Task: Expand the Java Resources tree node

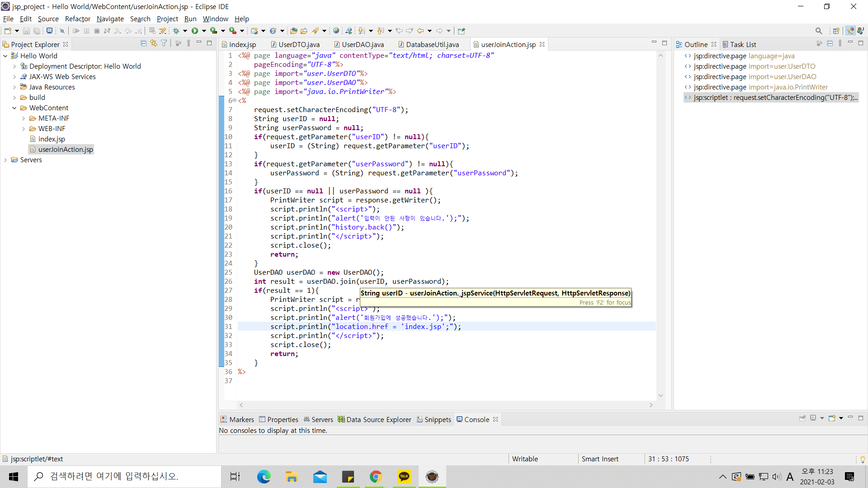Action: tap(14, 87)
